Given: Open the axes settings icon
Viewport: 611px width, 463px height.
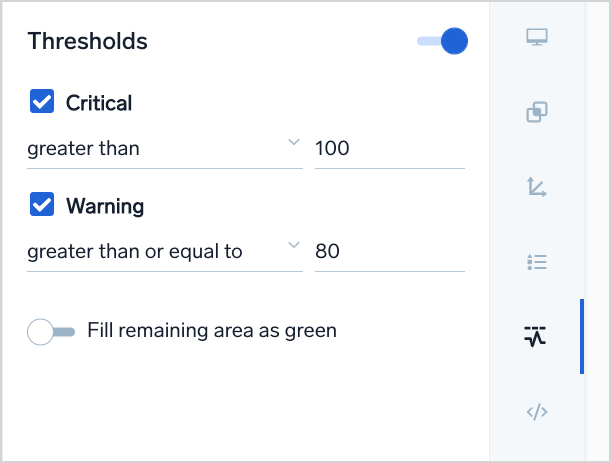Looking at the screenshot, I should point(537,187).
